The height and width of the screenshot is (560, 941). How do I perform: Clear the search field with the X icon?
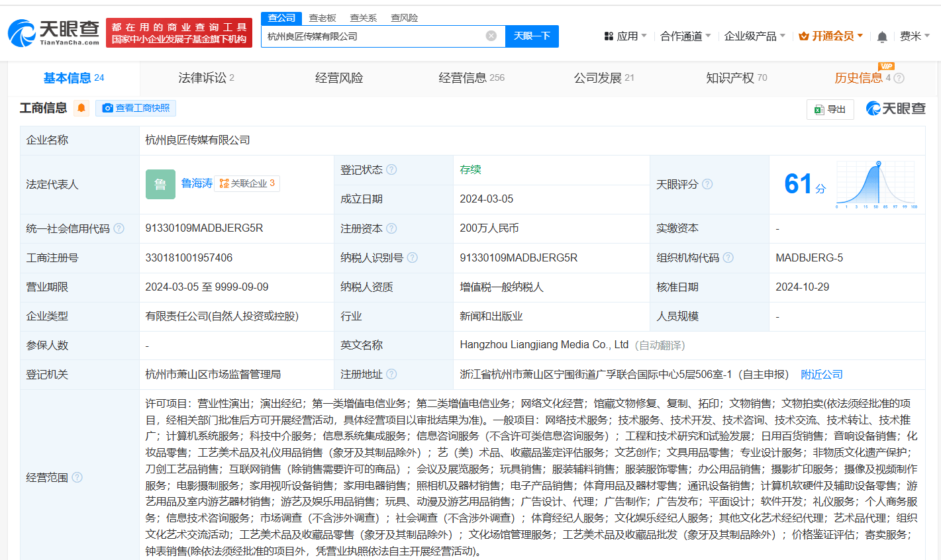point(491,36)
